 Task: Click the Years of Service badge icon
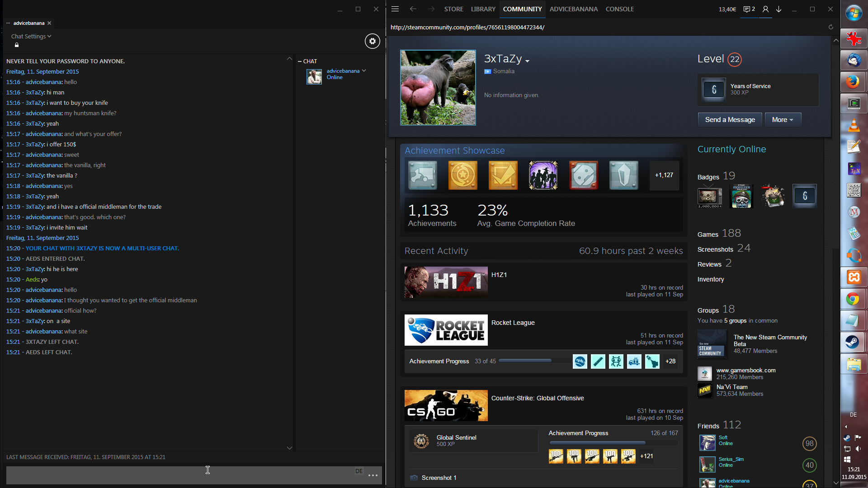pos(714,89)
